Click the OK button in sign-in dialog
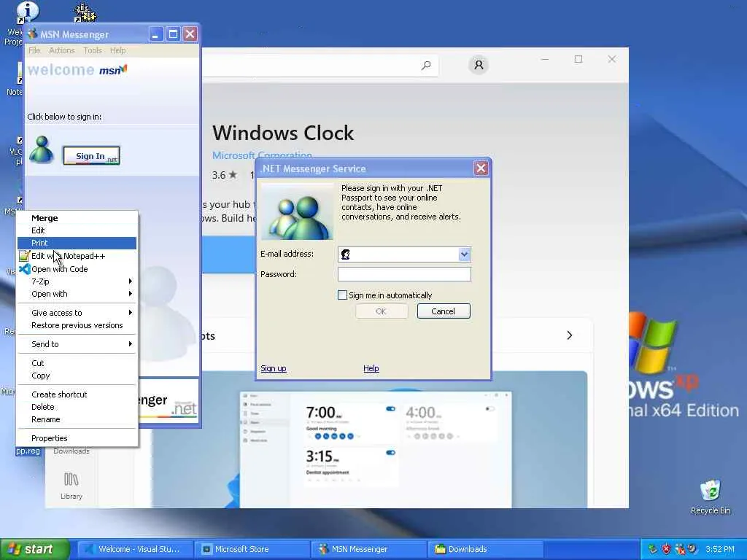Viewport: 747px width, 560px height. pyautogui.click(x=381, y=311)
